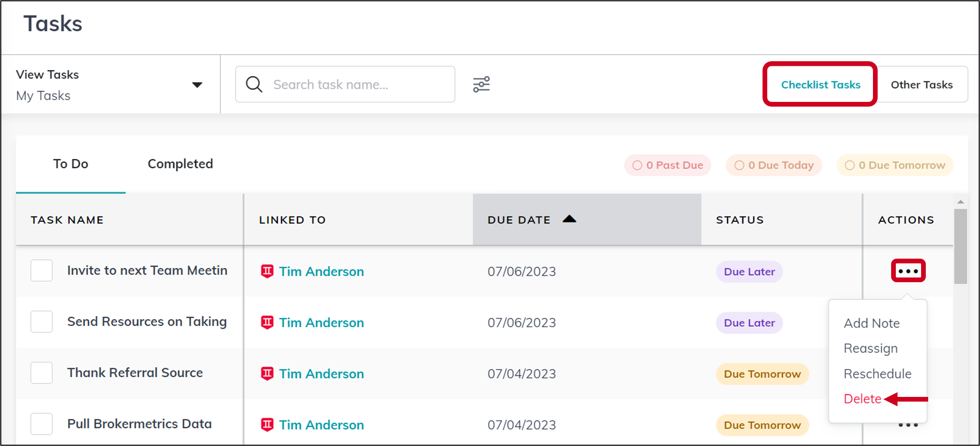Open Tim Anderson link in Thank Referral row
The height and width of the screenshot is (446, 980).
[x=322, y=374]
